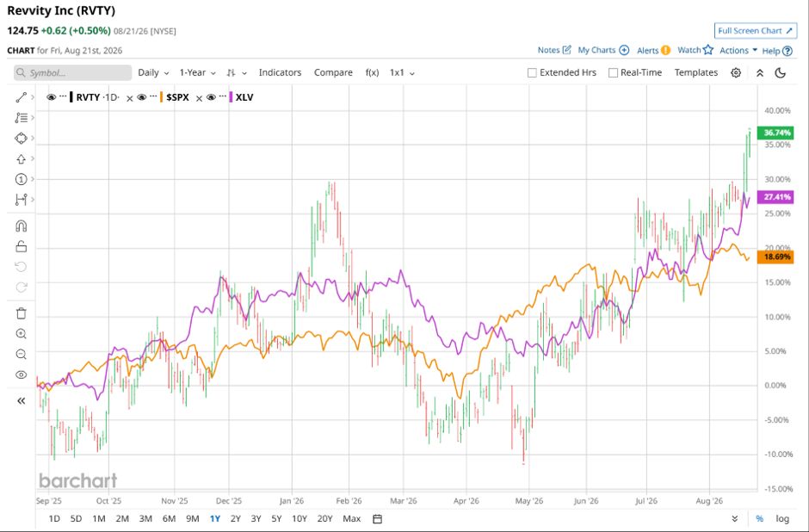Select the 1D time range
Viewport: 809px width, 532px height.
pos(53,518)
